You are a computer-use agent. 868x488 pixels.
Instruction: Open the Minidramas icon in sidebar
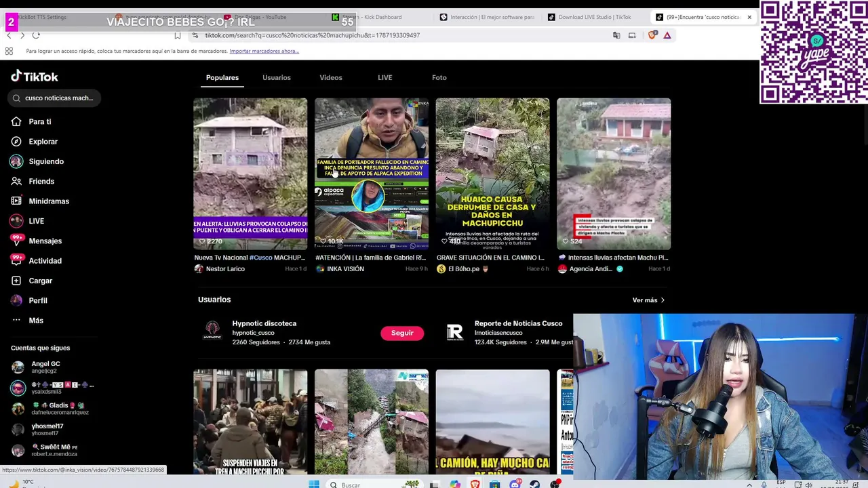coord(16,201)
